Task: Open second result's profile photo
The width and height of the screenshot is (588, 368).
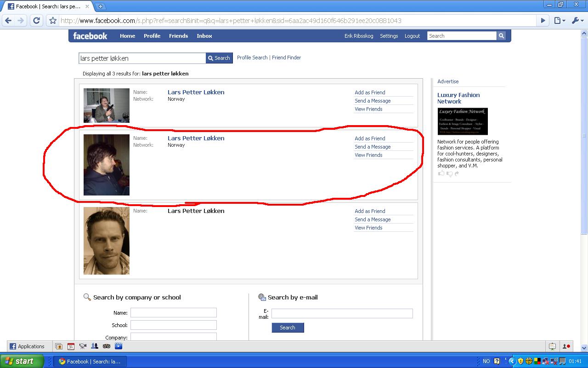Action: (107, 165)
